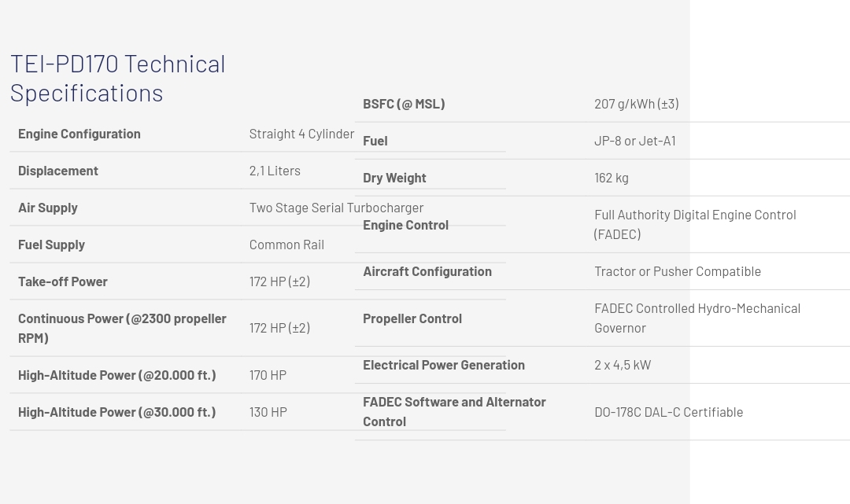
Task: Select the Displacement row label
Action: (x=58, y=170)
